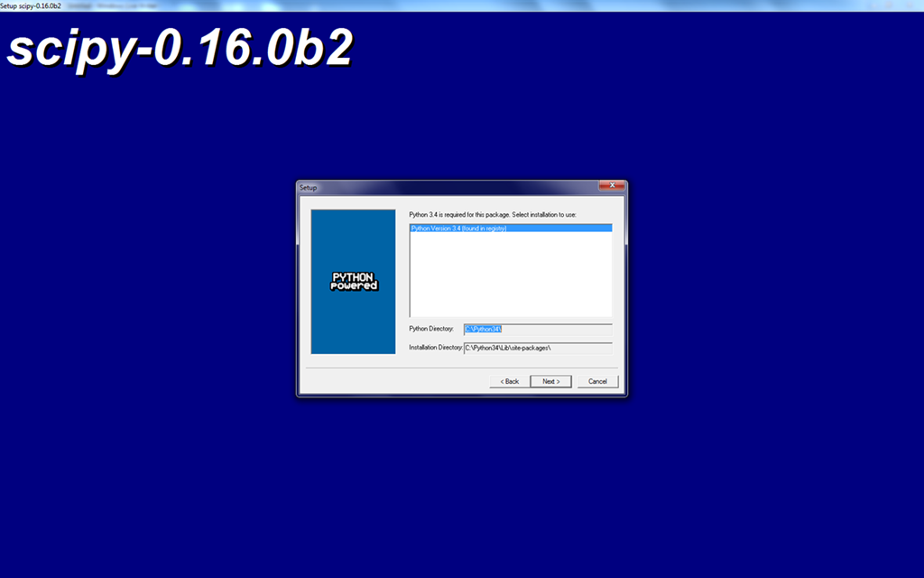
Task: Click the Next > button
Action: tap(550, 381)
